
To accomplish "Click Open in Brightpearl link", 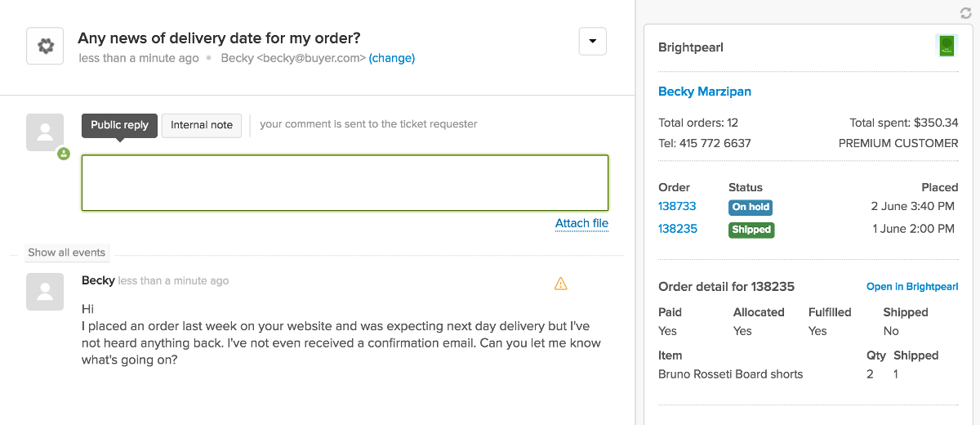I will [x=911, y=287].
